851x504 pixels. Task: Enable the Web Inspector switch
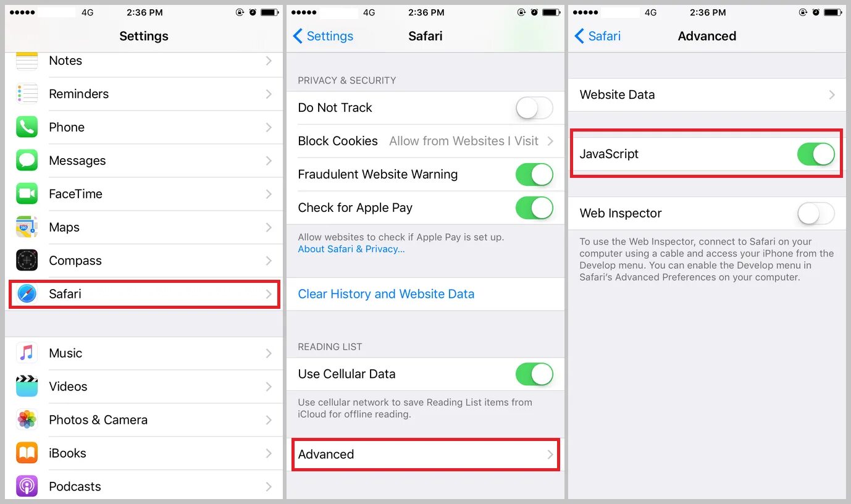click(816, 214)
